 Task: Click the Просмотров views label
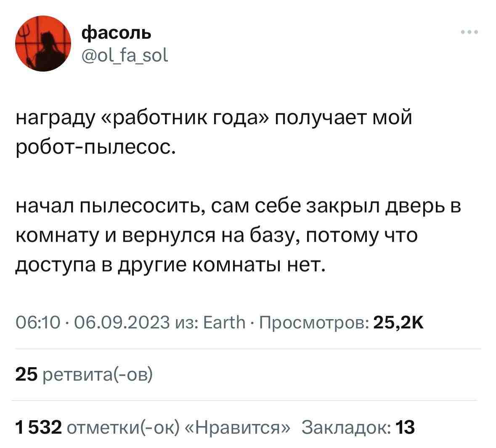point(314,323)
